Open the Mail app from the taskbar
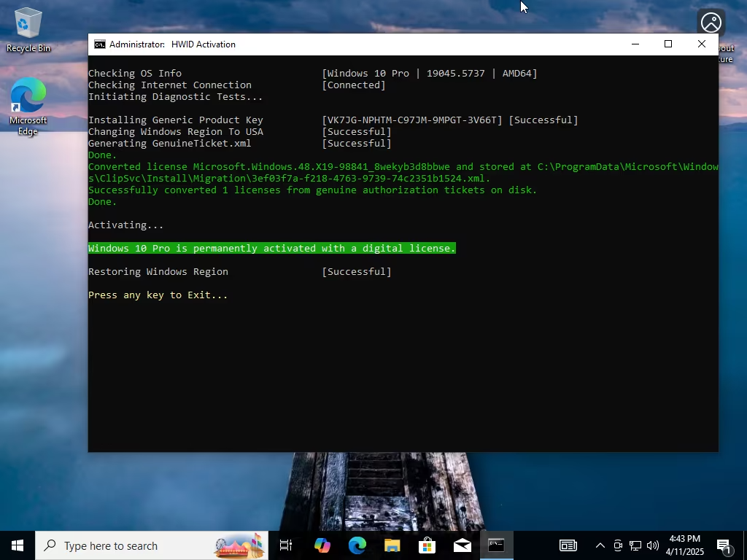747x560 pixels. [x=462, y=545]
